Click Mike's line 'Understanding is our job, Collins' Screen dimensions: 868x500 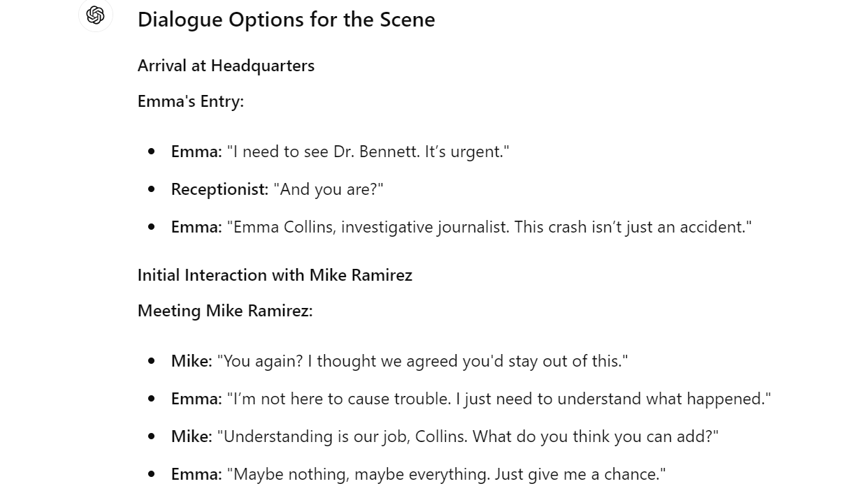click(x=445, y=436)
